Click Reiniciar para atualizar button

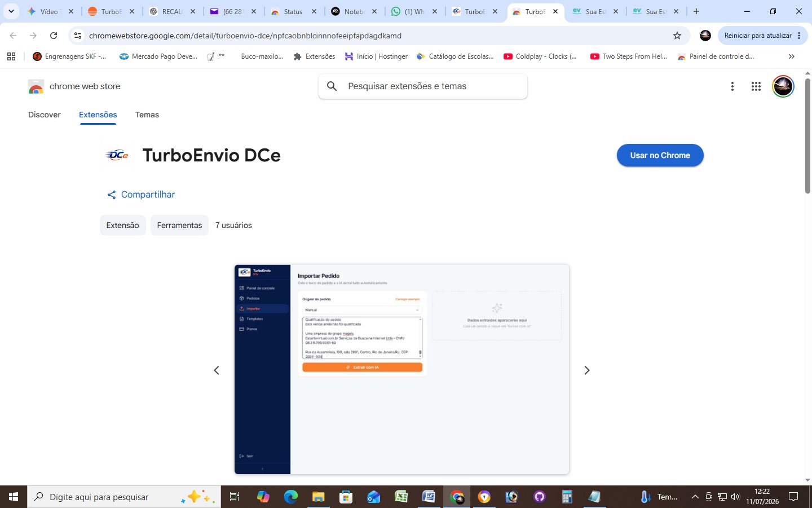762,36
